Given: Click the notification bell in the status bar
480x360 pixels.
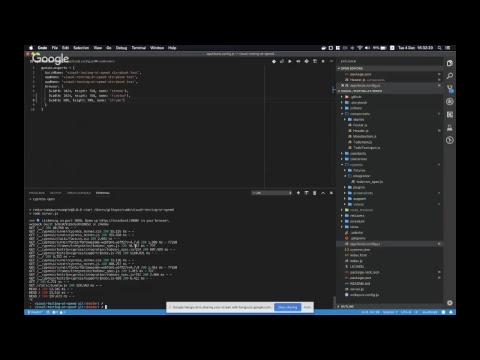Looking at the screenshot, I should [x=451, y=312].
